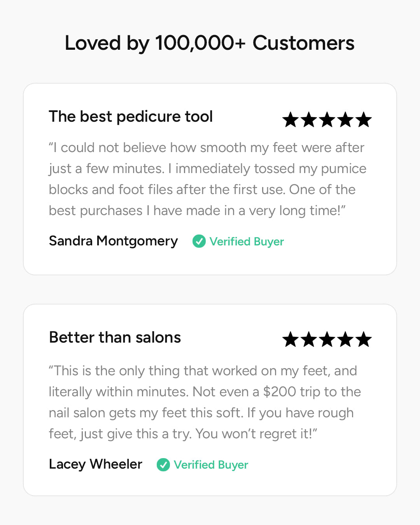Open Lacey Wheeler's reviewer name
This screenshot has width=420, height=525.
[x=96, y=464]
